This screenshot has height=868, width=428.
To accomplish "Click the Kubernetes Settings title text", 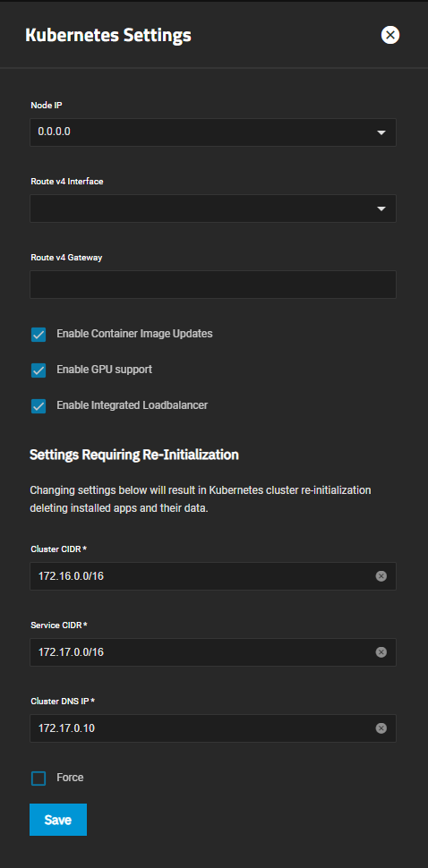I will (x=108, y=36).
